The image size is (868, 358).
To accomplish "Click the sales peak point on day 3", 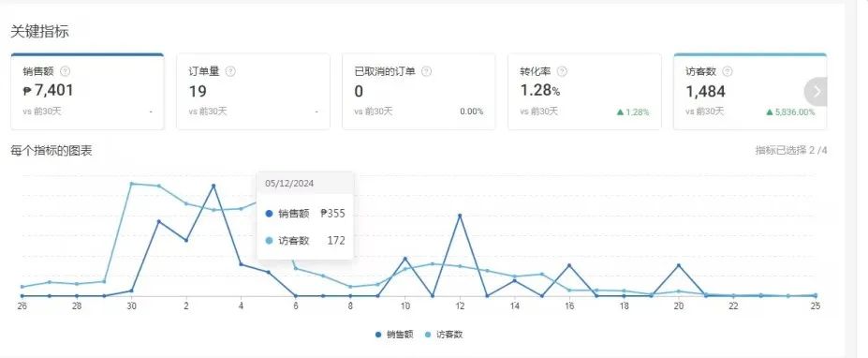I will click(213, 186).
